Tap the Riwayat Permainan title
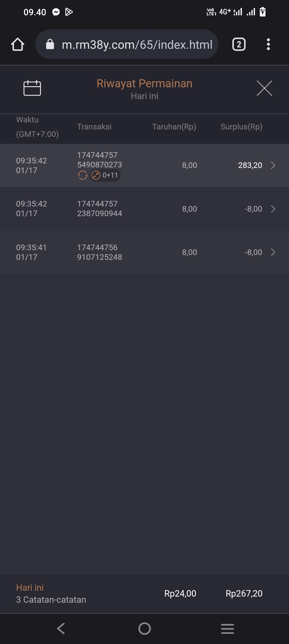The height and width of the screenshot is (644, 289). (144, 84)
